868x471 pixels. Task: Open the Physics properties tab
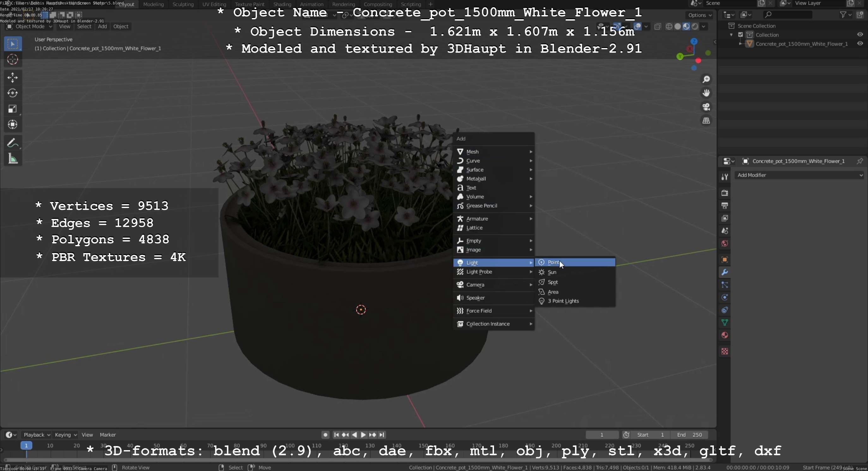[725, 298]
